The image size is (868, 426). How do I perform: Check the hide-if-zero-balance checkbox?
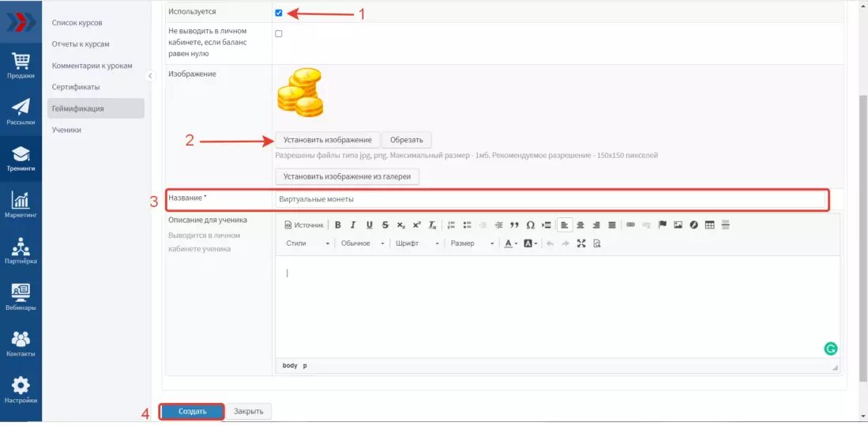tap(279, 33)
